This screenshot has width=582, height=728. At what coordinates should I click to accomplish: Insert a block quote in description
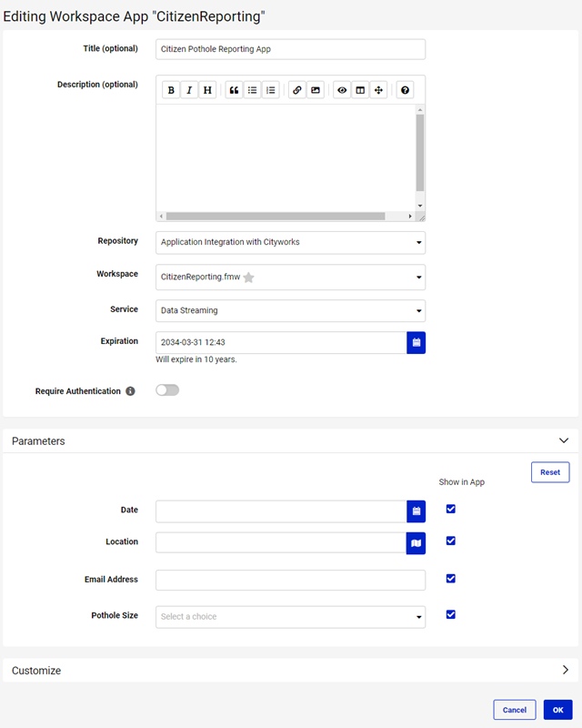(x=234, y=90)
